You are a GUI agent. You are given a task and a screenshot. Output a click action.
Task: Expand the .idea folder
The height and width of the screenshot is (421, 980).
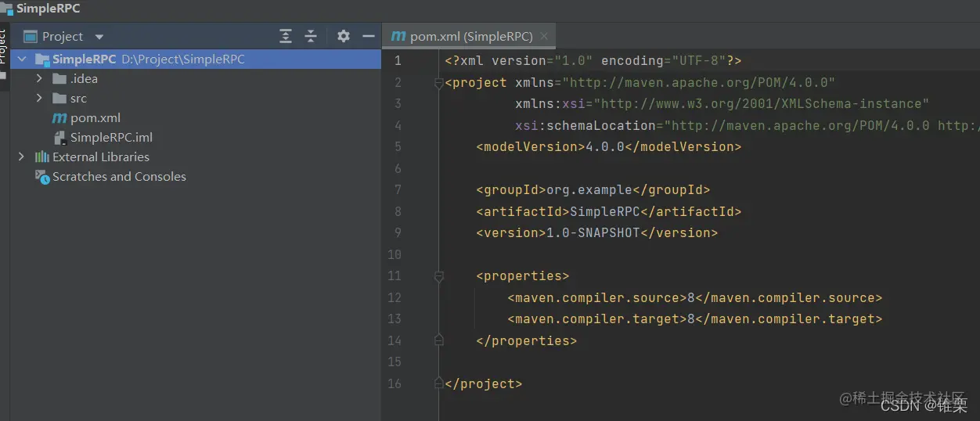pos(39,78)
